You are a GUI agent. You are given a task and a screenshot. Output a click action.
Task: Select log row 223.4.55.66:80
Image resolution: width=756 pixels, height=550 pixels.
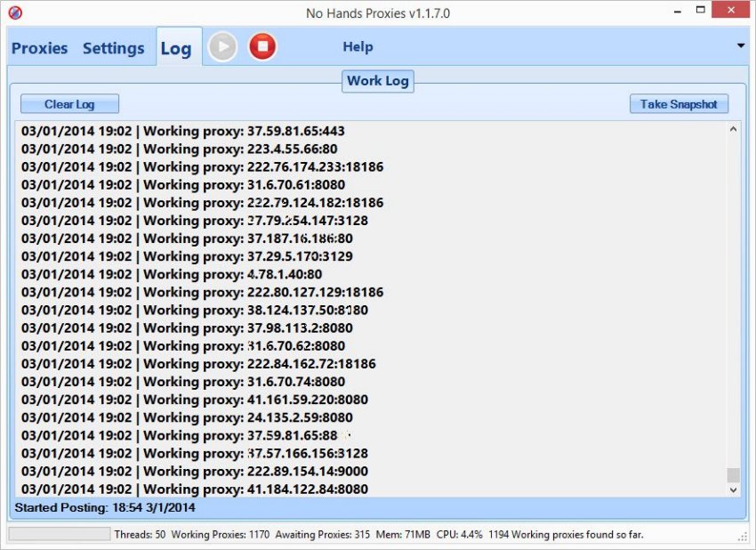pyautogui.click(x=180, y=150)
